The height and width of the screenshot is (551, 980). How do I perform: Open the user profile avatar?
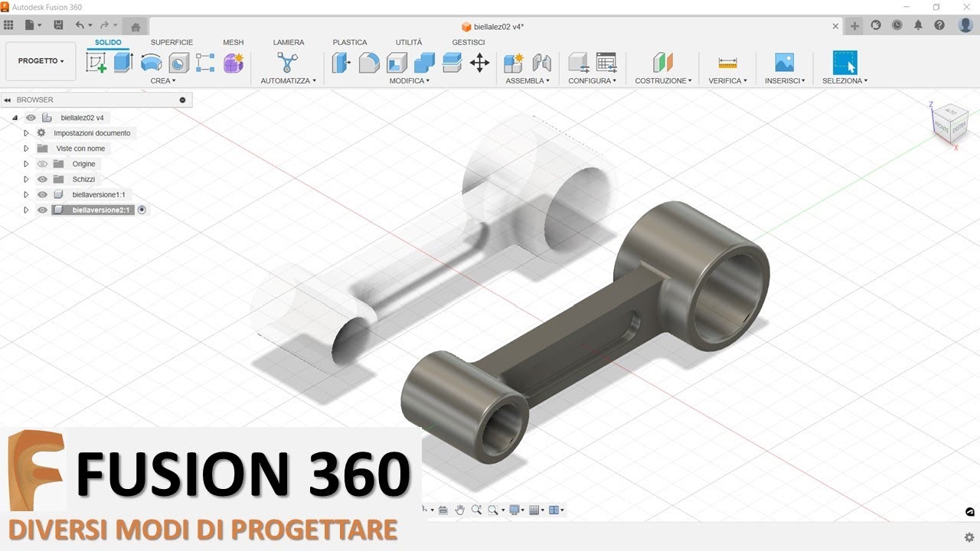pyautogui.click(x=965, y=25)
